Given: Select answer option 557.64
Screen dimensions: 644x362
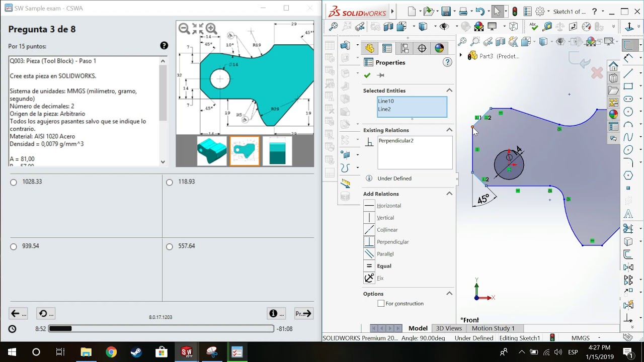Looking at the screenshot, I should tap(170, 246).
